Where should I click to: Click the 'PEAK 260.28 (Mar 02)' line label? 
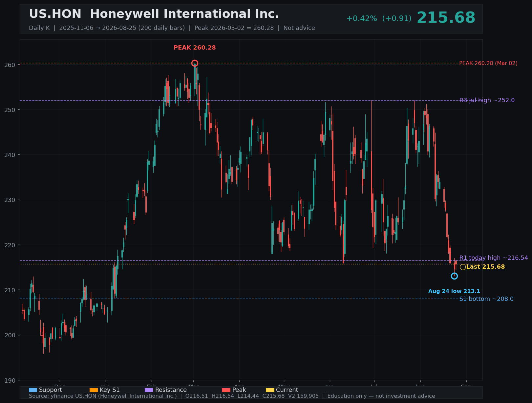click(488, 63)
